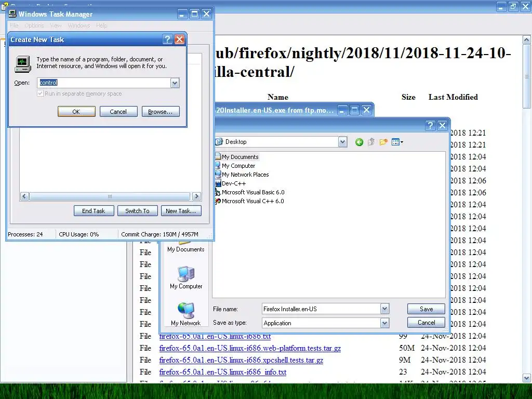Click Switch To button

(x=137, y=211)
